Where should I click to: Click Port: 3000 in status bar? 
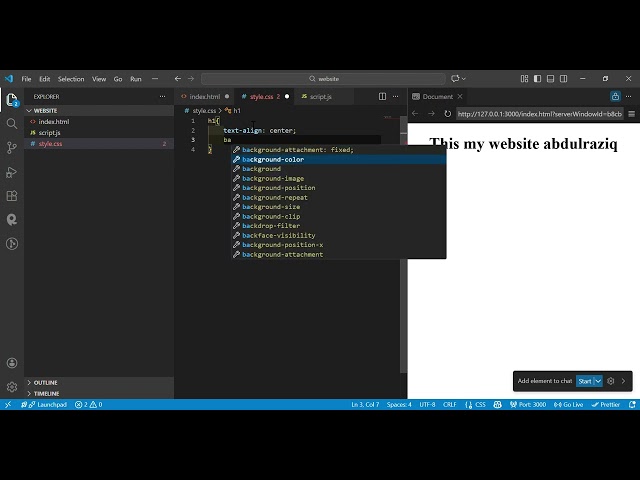528,404
